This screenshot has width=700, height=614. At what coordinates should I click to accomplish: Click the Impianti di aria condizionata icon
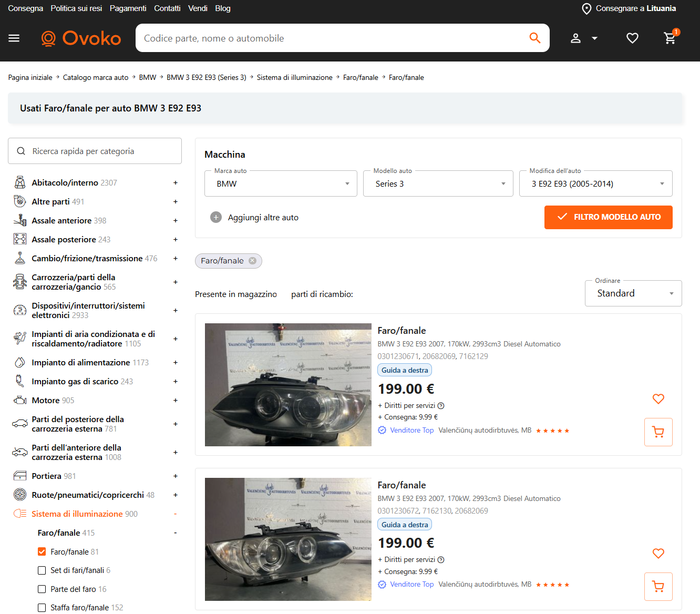(x=20, y=339)
